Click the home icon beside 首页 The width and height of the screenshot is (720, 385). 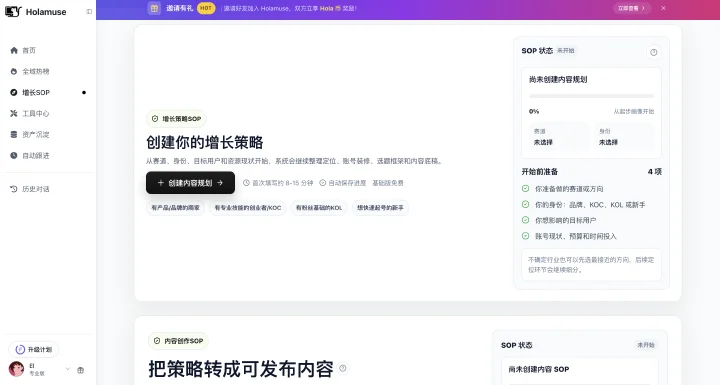click(x=14, y=51)
